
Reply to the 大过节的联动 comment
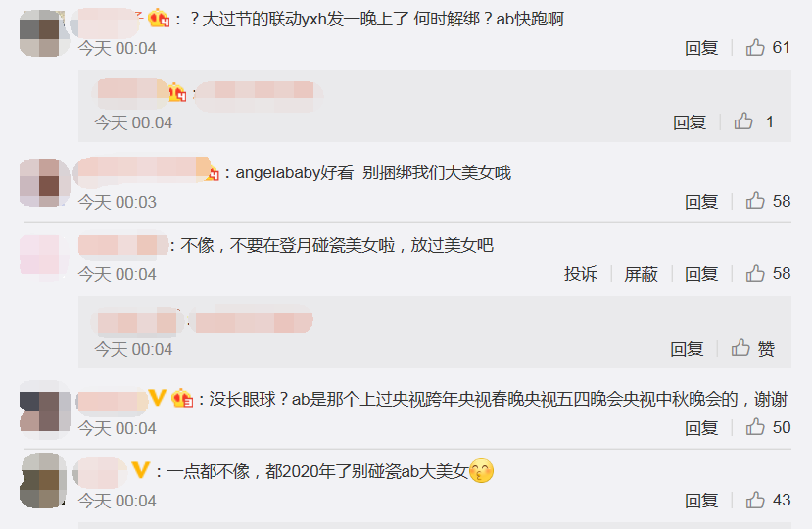coord(701,48)
